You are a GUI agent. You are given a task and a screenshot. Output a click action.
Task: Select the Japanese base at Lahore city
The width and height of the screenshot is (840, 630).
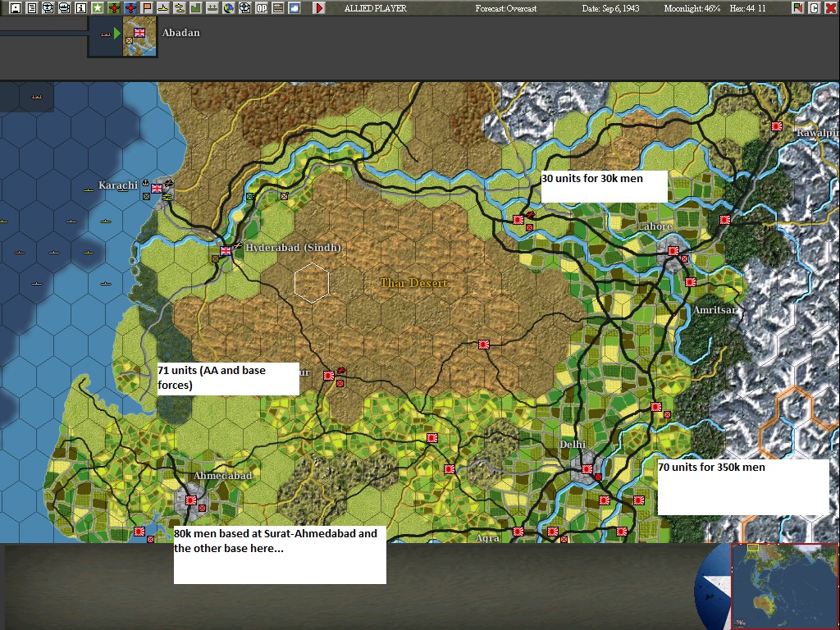pyautogui.click(x=673, y=251)
